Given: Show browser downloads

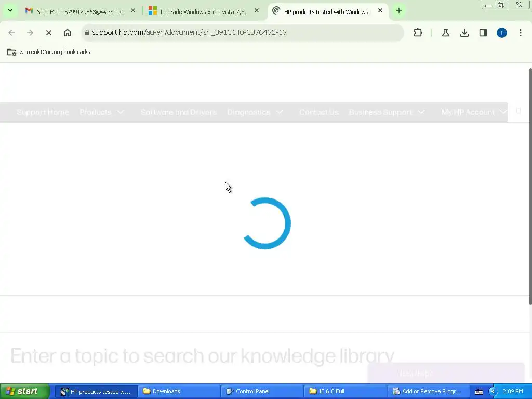Looking at the screenshot, I should pos(464,33).
